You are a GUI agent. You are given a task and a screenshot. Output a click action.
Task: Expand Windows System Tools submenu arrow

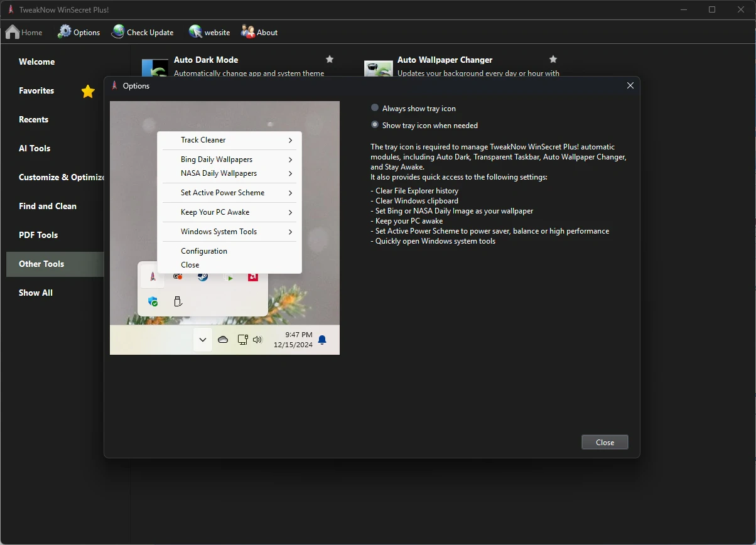(x=291, y=232)
